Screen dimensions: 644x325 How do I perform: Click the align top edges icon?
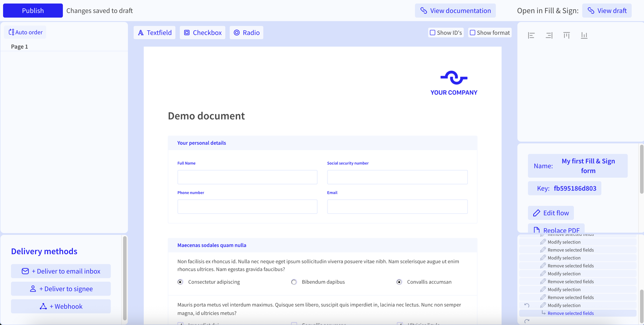tap(566, 36)
